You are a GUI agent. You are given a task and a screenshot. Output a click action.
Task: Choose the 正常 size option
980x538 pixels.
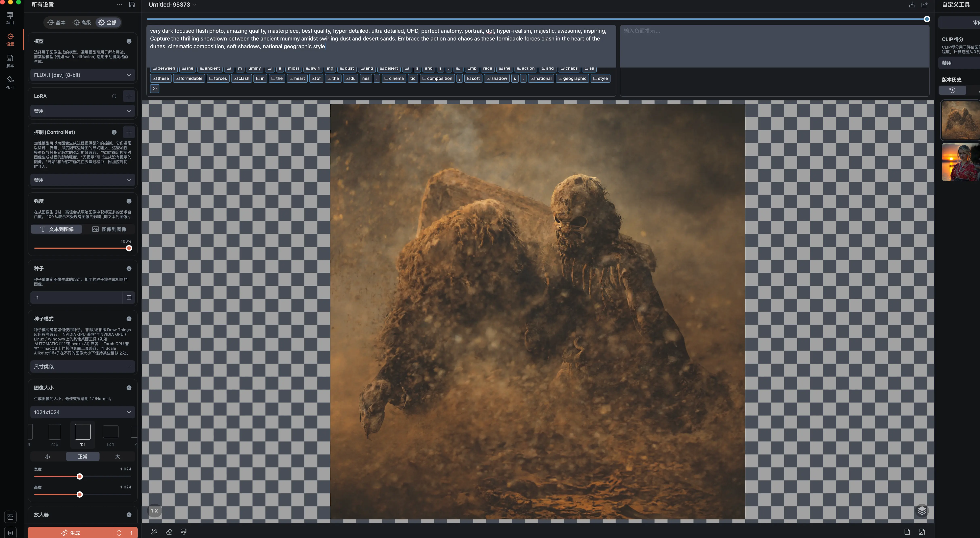(83, 457)
